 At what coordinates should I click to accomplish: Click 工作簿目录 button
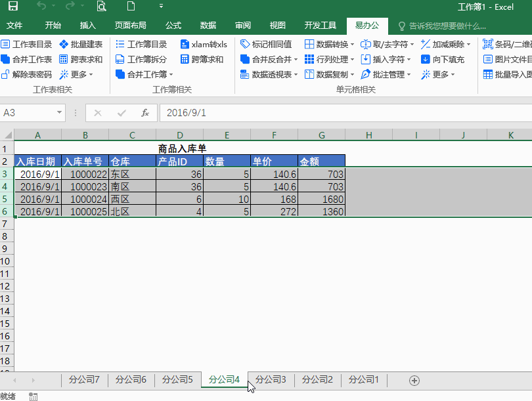pos(141,45)
